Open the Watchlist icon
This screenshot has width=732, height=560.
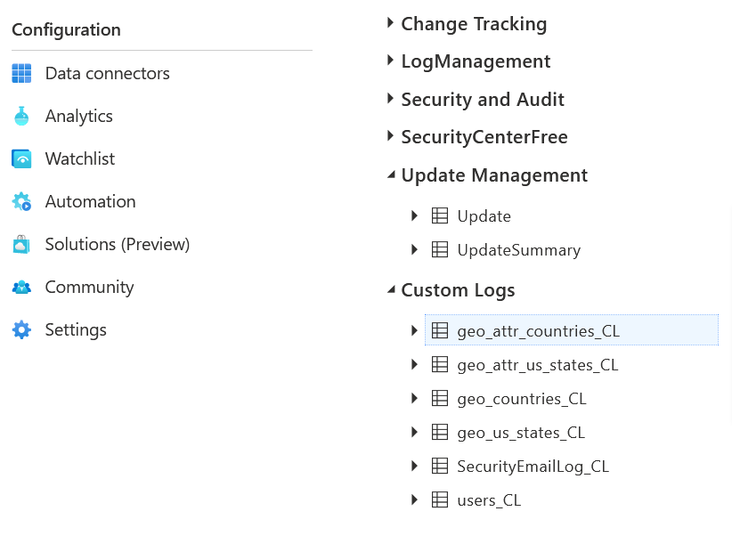pyautogui.click(x=21, y=158)
